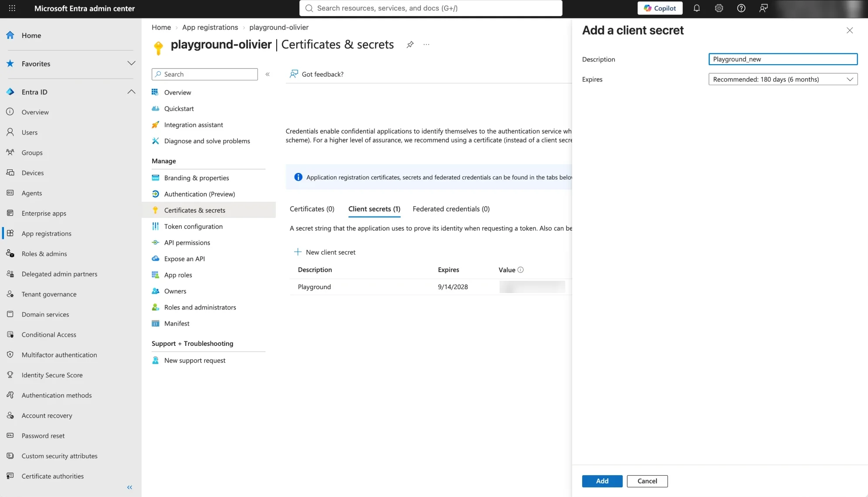Close the Add a client secret panel
868x497 pixels.
coord(850,31)
